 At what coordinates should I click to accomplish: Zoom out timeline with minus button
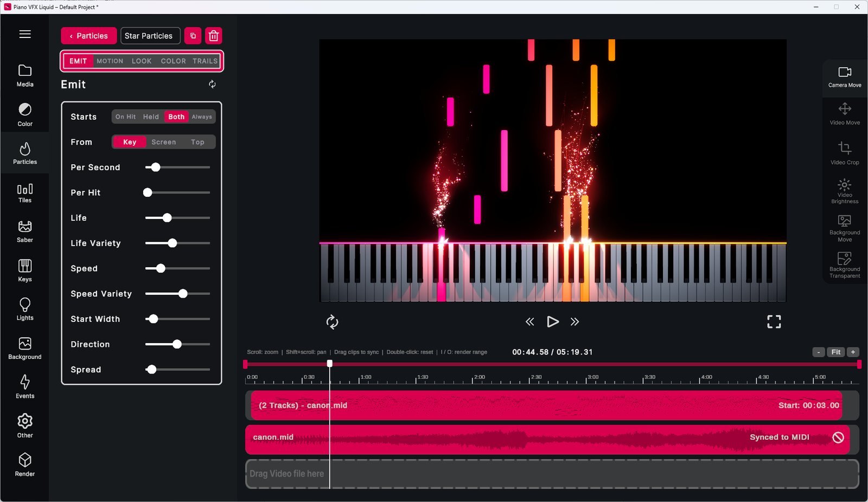(x=819, y=352)
